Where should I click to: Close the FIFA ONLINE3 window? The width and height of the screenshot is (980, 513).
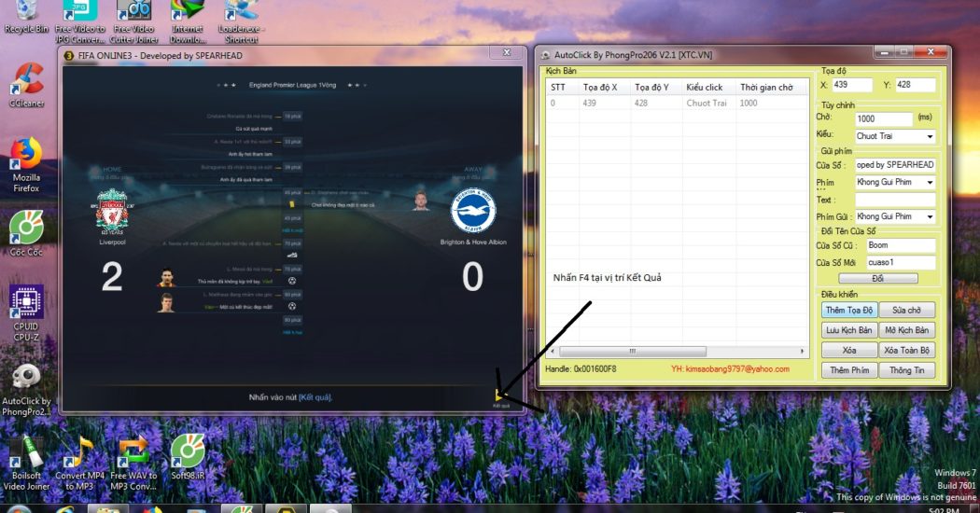pyautogui.click(x=507, y=52)
